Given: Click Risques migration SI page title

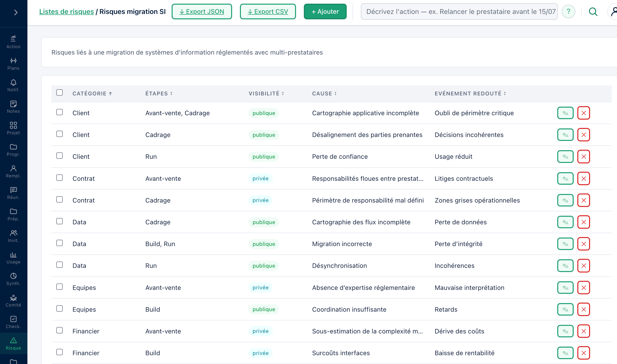Looking at the screenshot, I should [132, 11].
